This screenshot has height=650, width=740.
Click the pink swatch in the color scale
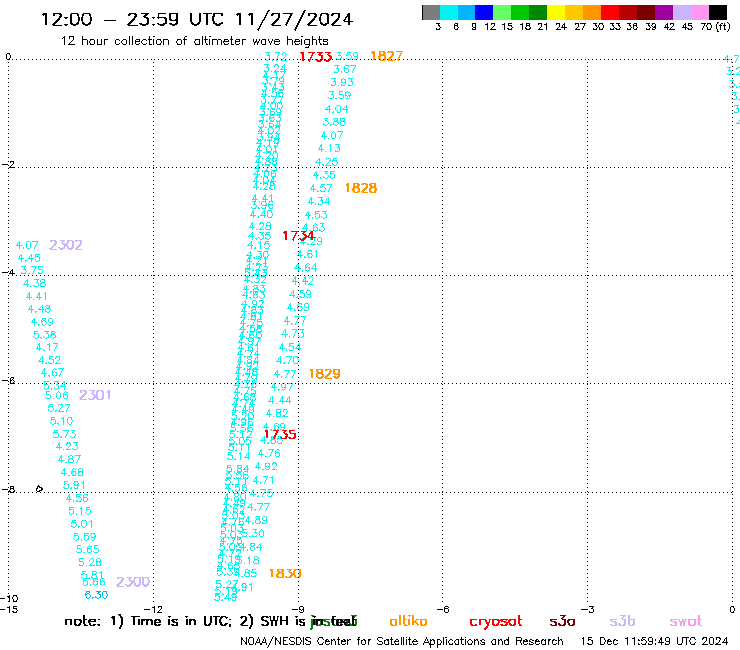pos(699,12)
